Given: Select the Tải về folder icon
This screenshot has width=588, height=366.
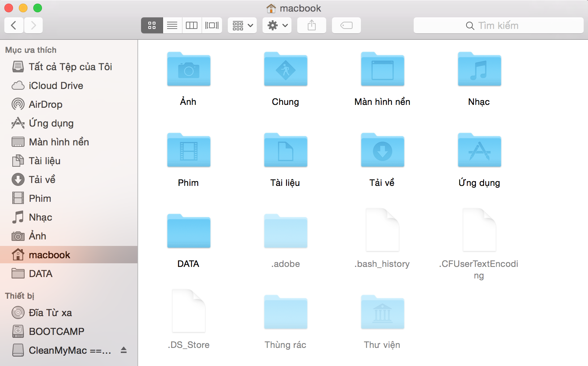Looking at the screenshot, I should point(382,150).
